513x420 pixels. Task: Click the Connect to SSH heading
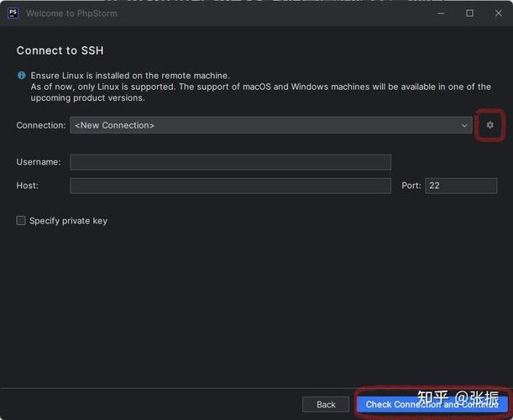60,50
